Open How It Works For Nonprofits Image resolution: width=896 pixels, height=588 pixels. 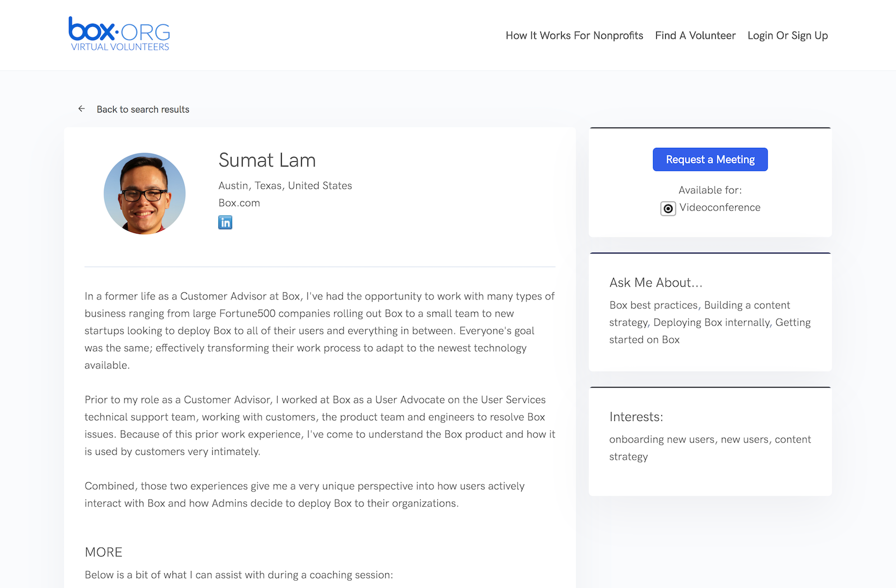coord(575,35)
